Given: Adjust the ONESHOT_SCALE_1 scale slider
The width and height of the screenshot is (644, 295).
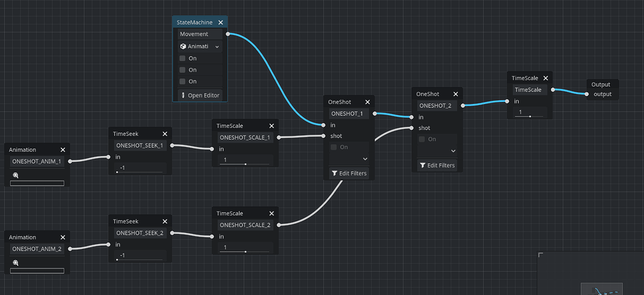Looking at the screenshot, I should coord(245,164).
